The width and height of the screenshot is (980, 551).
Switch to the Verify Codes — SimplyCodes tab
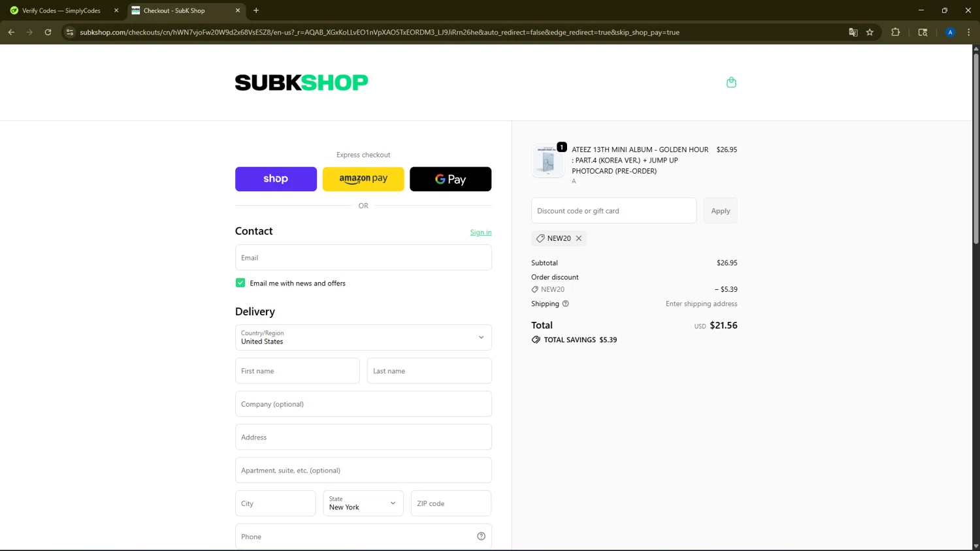[x=61, y=10]
